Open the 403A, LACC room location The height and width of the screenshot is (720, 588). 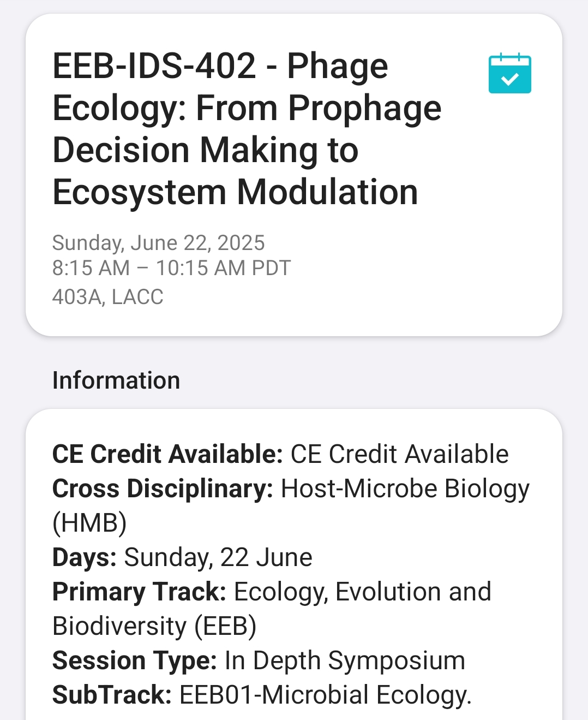(107, 297)
